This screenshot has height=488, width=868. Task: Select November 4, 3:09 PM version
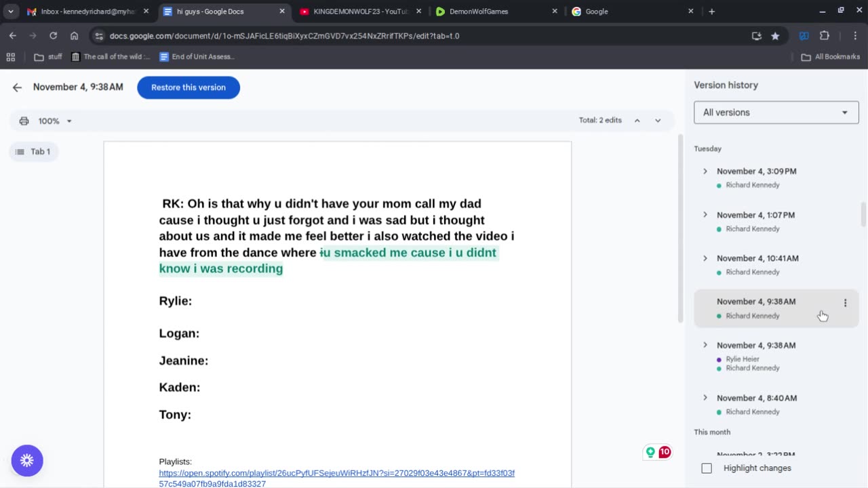[x=776, y=178]
